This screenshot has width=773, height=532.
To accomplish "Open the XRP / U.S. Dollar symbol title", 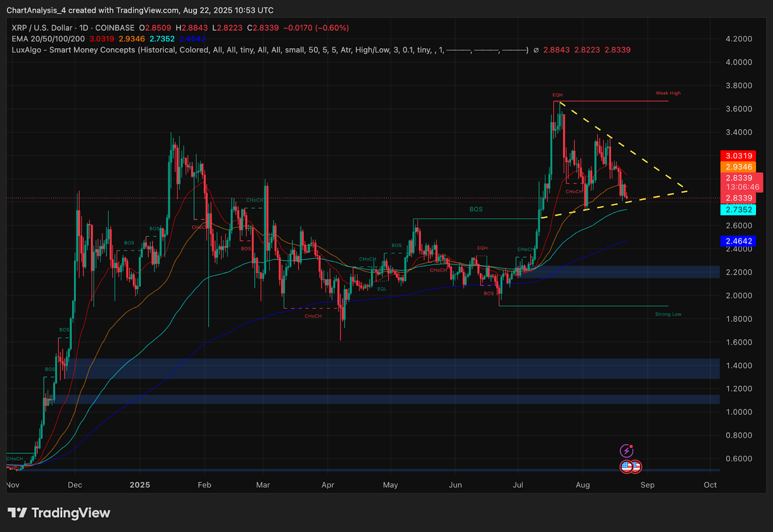I will coord(42,28).
